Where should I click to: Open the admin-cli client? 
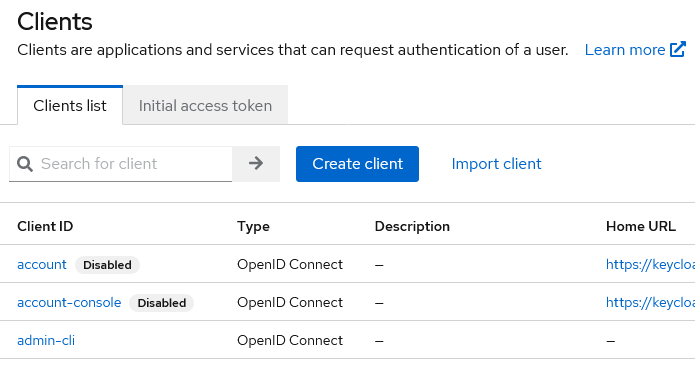[46, 341]
